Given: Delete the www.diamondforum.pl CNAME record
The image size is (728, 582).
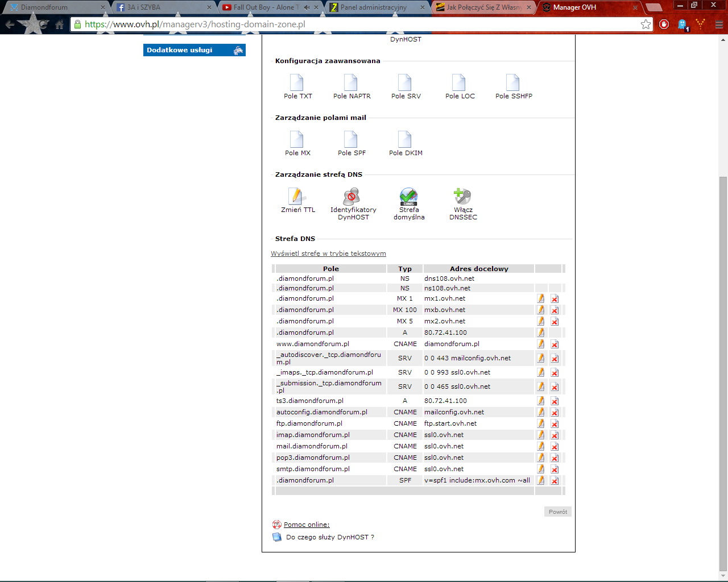Looking at the screenshot, I should tap(555, 344).
